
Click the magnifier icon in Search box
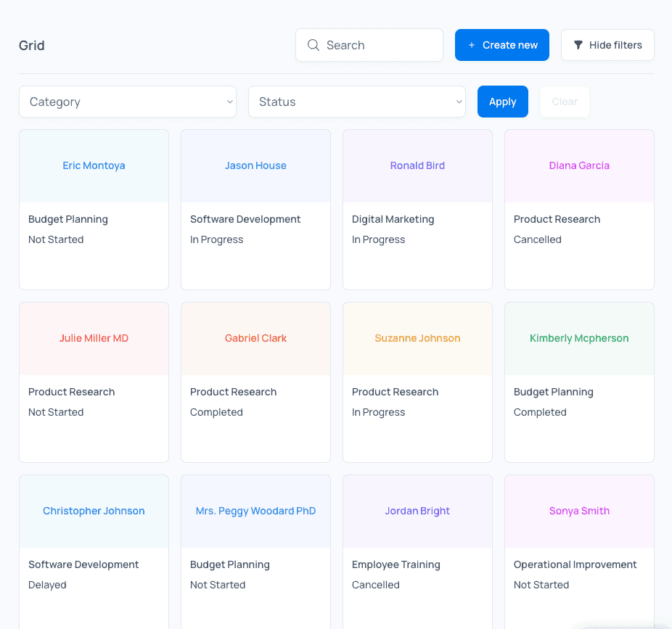click(x=314, y=45)
